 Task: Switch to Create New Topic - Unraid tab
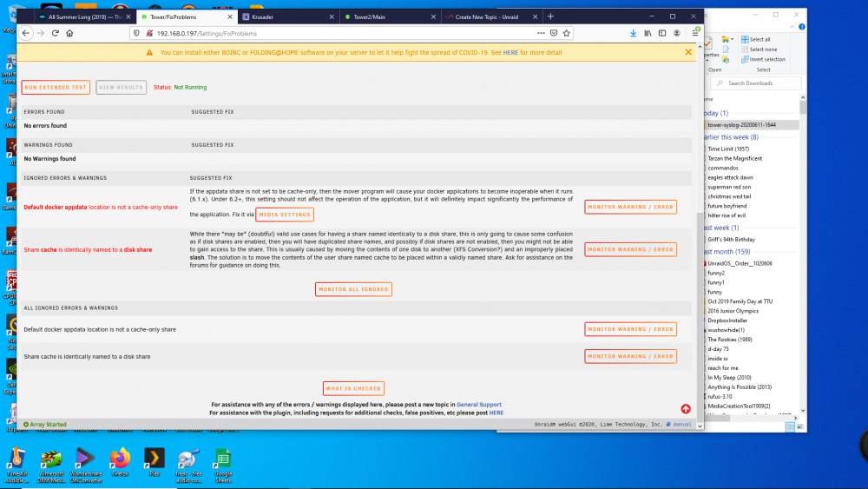(x=490, y=17)
